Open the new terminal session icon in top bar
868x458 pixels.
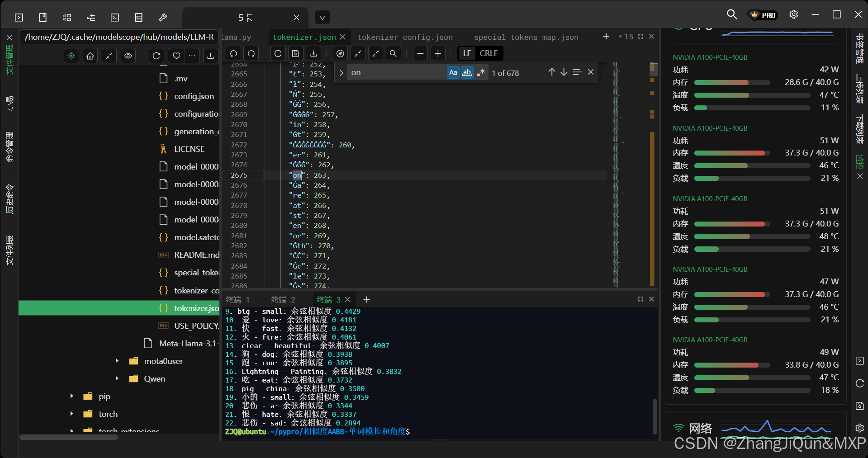[x=19, y=18]
